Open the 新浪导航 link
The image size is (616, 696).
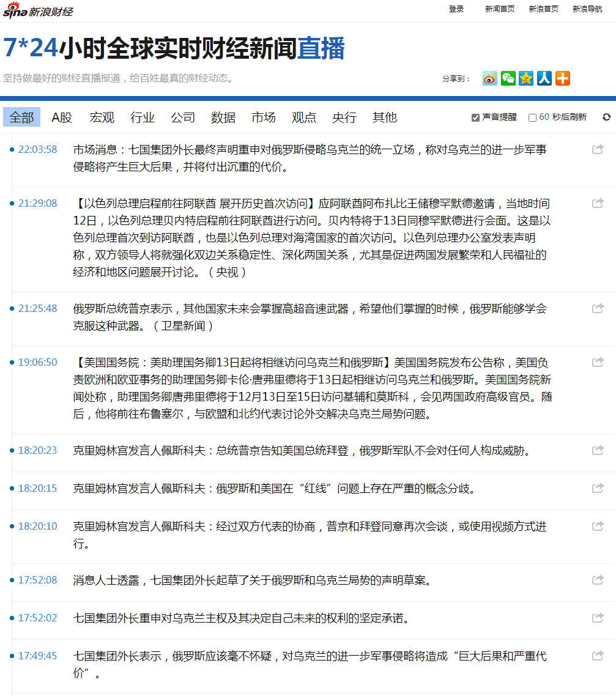point(587,9)
